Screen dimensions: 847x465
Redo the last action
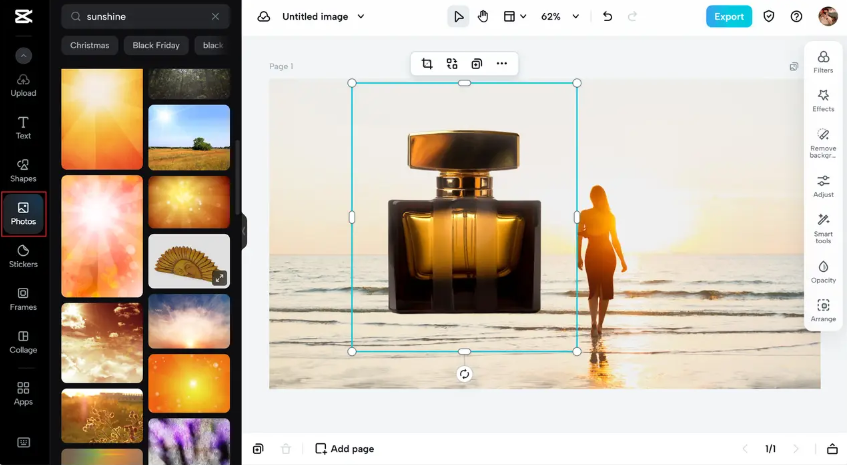[x=632, y=17]
